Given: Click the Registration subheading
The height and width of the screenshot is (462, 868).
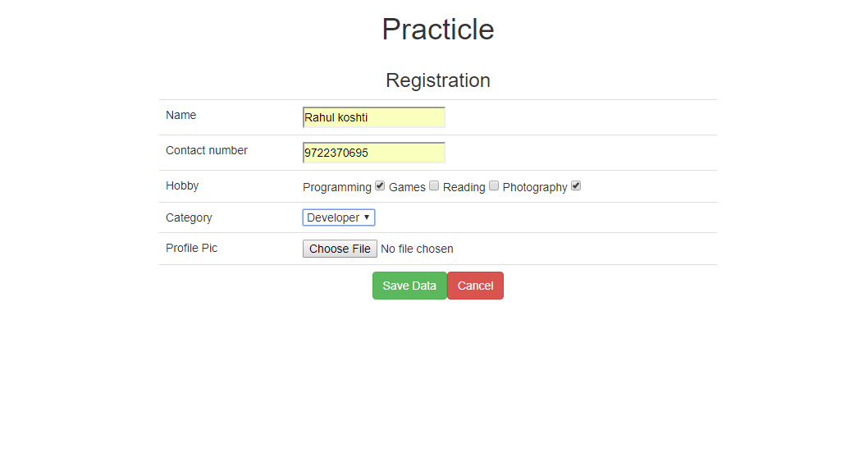Looking at the screenshot, I should pyautogui.click(x=438, y=80).
